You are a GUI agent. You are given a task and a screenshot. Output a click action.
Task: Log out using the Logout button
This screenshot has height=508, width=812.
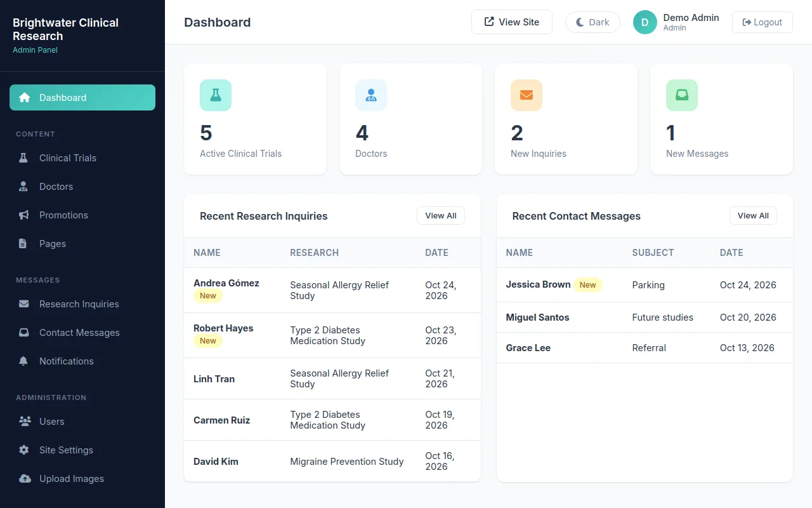763,22
